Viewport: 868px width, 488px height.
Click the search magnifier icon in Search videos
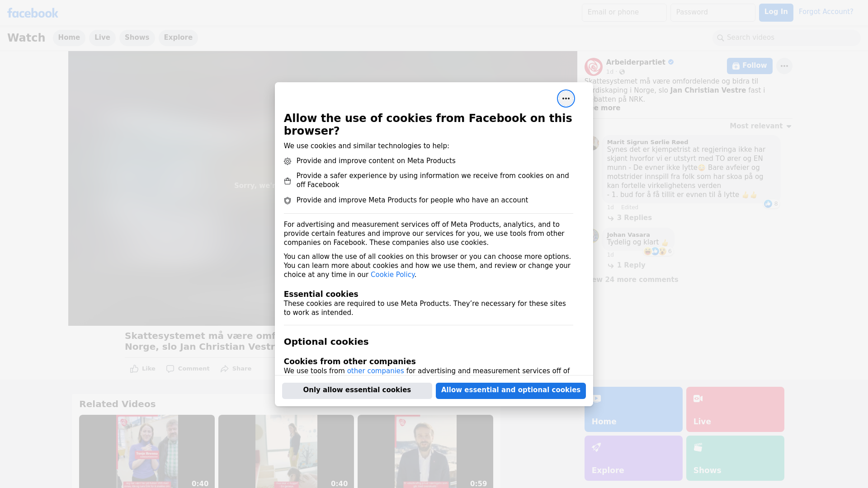(721, 38)
